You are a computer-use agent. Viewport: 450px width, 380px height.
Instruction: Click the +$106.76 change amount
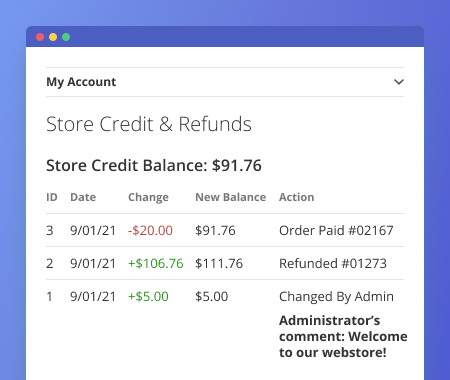point(156,263)
